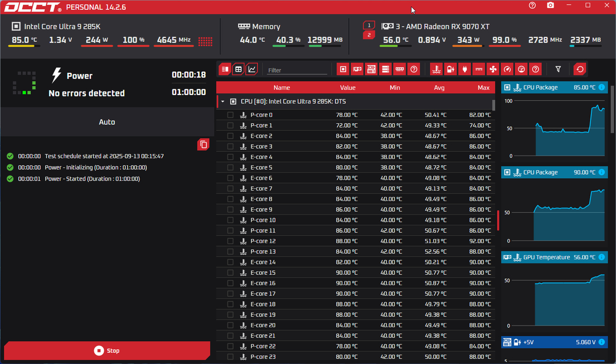Sort the table by the Max column
The image size is (616, 364).
[484, 88]
